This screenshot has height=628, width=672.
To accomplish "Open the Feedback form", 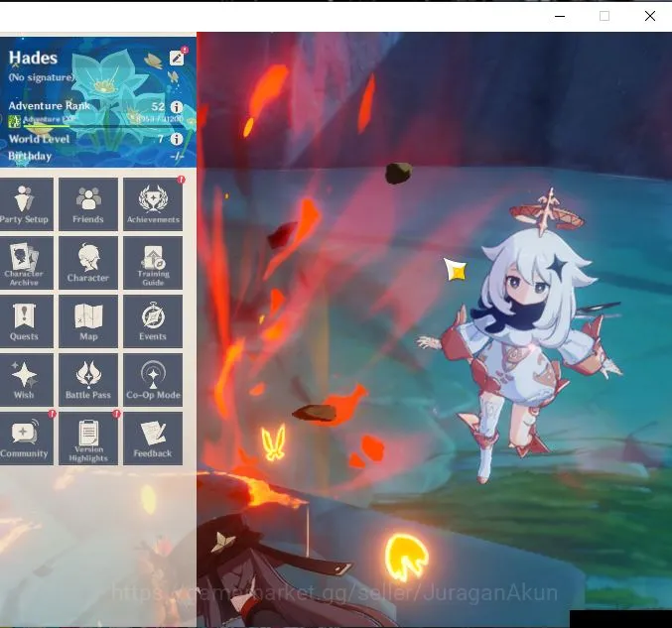I will click(153, 439).
